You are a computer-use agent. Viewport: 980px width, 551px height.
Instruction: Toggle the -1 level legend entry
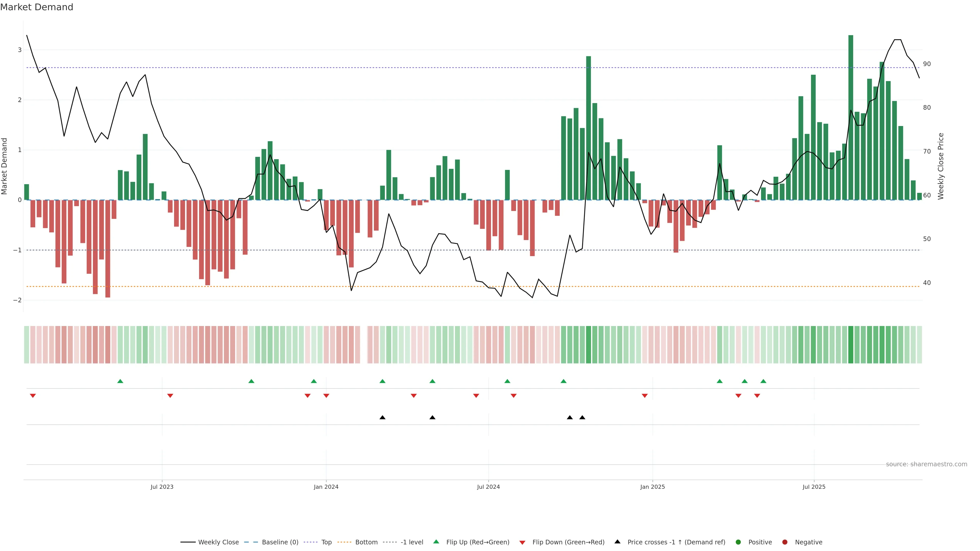point(412,542)
